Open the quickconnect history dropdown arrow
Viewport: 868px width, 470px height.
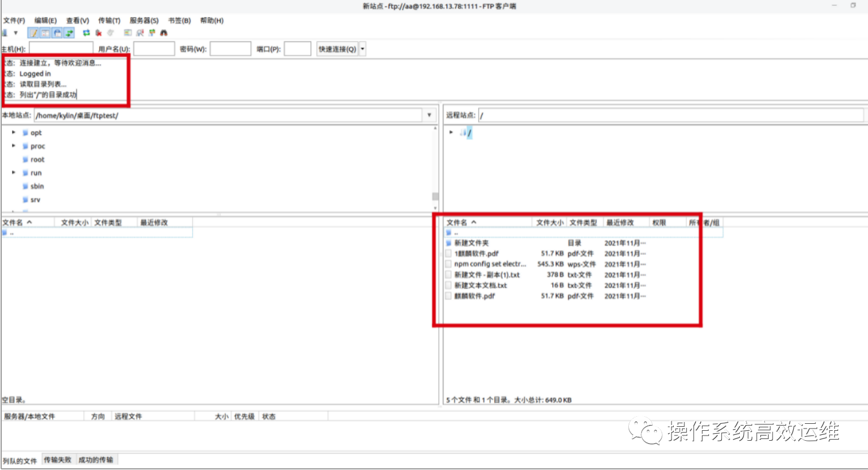[x=363, y=49]
